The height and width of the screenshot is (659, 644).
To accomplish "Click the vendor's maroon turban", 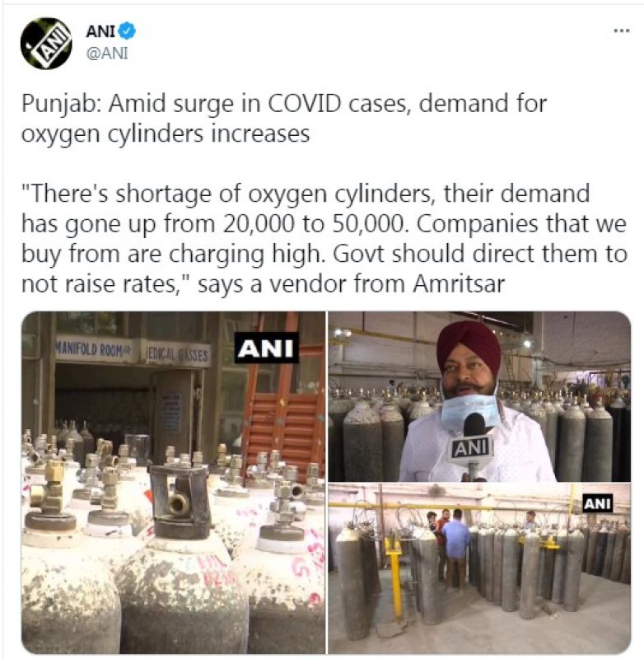I will (469, 345).
